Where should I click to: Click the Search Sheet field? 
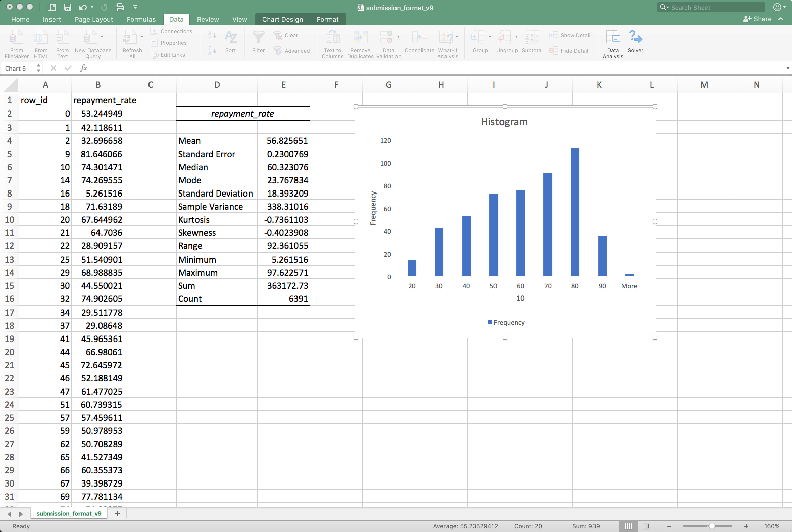click(711, 7)
